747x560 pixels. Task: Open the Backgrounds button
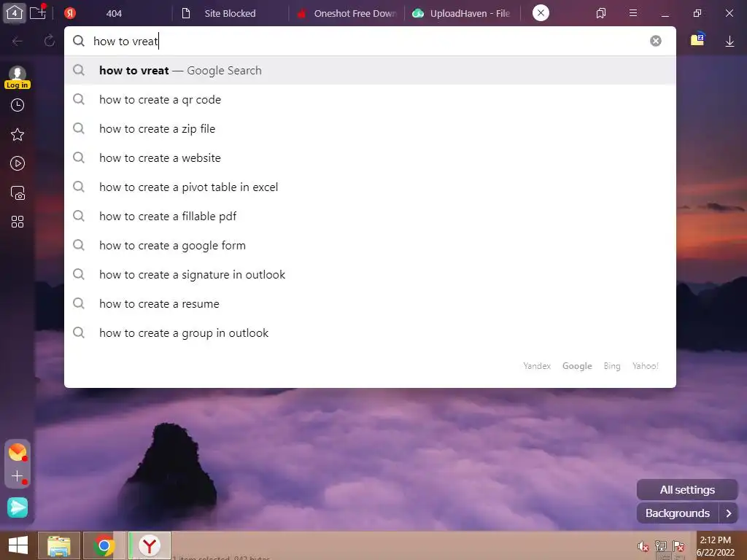[677, 513]
